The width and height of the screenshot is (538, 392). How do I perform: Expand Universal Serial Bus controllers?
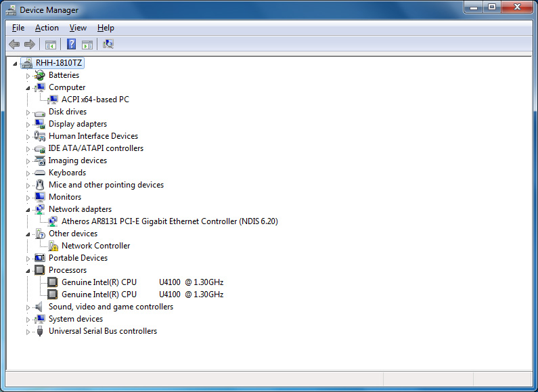click(28, 332)
